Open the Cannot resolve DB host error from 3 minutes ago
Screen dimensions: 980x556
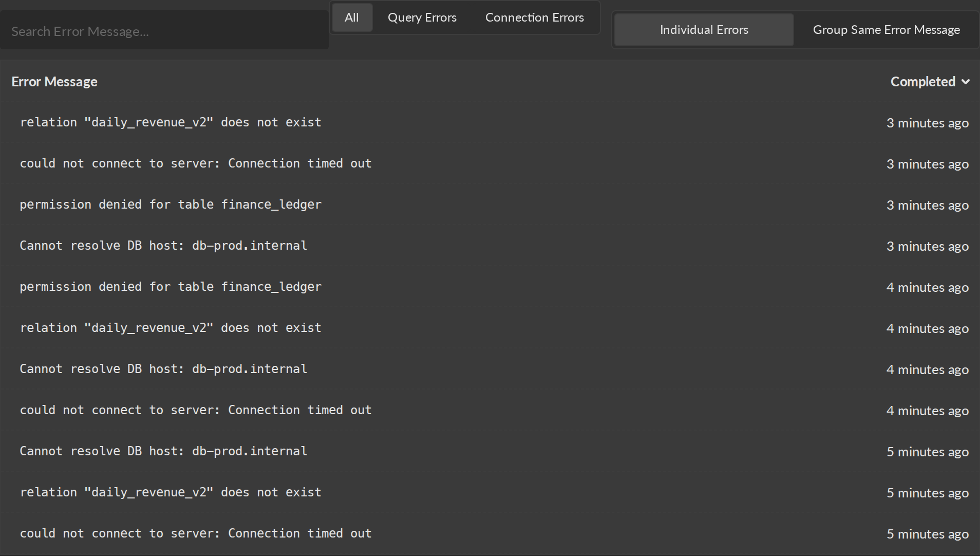[490, 246]
